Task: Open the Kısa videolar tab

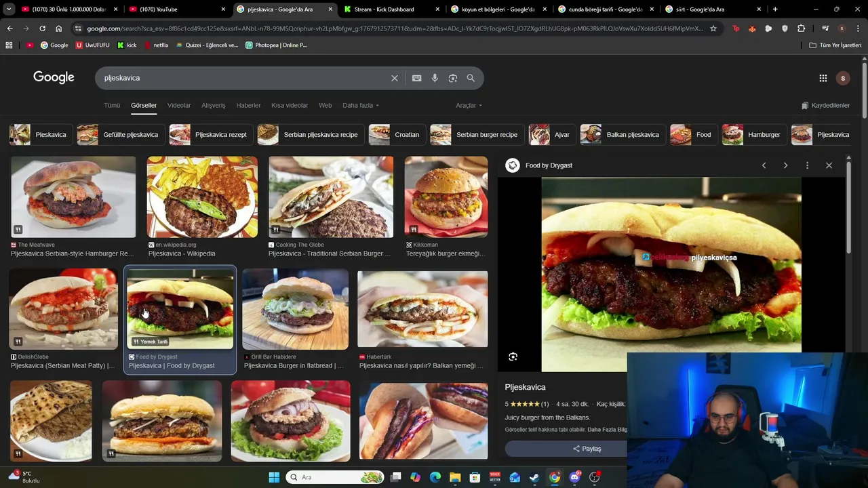Action: point(290,106)
